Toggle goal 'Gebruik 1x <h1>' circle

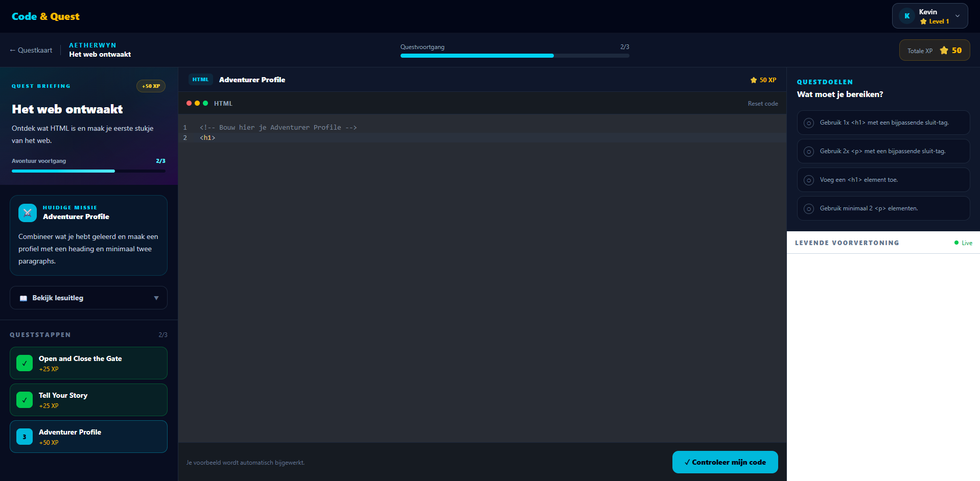(x=809, y=123)
